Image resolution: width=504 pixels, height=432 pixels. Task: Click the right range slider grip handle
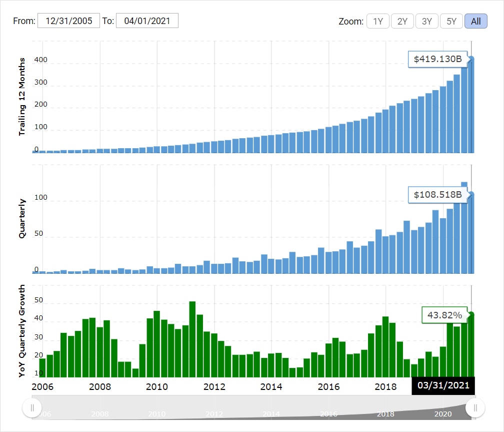tap(475, 407)
